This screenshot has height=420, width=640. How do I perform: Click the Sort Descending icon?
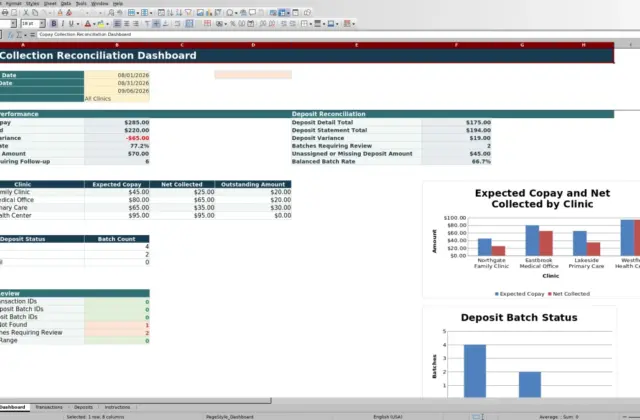tap(179, 13)
